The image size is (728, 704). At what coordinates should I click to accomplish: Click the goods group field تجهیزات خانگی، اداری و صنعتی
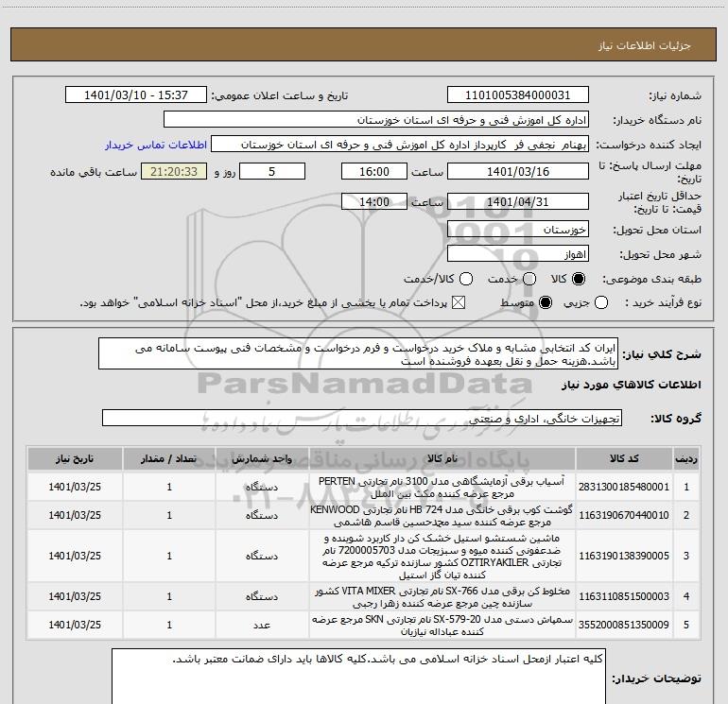362,418
